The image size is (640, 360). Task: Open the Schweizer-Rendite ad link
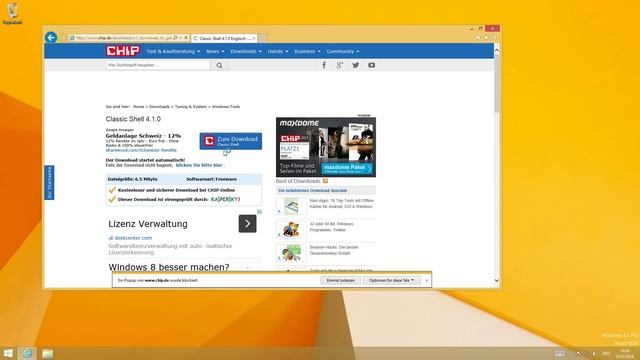(141, 150)
